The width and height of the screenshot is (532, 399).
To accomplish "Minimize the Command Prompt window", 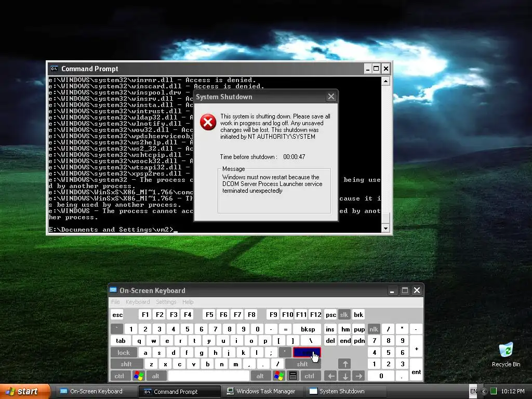I will [367, 69].
